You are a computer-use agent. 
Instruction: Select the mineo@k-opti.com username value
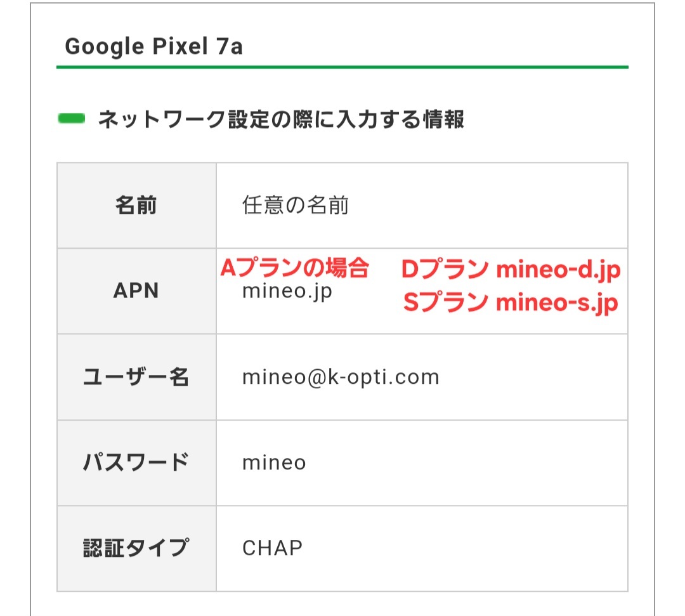[x=341, y=377]
